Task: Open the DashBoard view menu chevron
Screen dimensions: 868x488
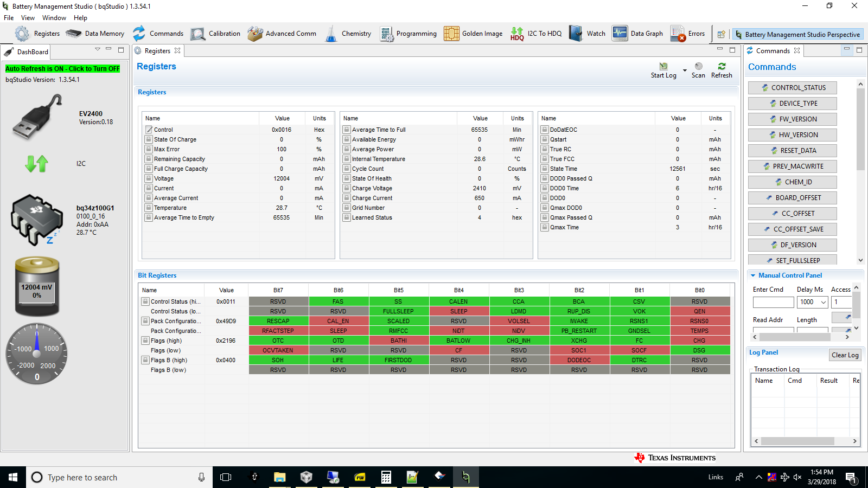Action: pos(98,49)
